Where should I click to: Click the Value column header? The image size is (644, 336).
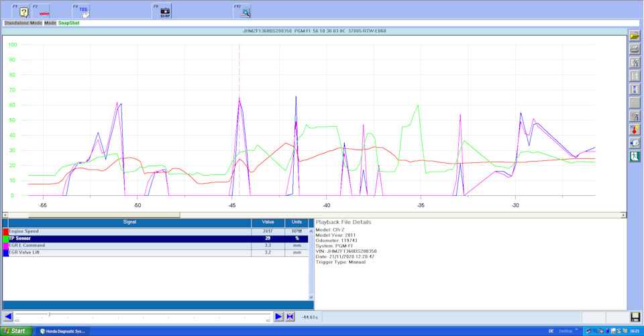pos(268,222)
